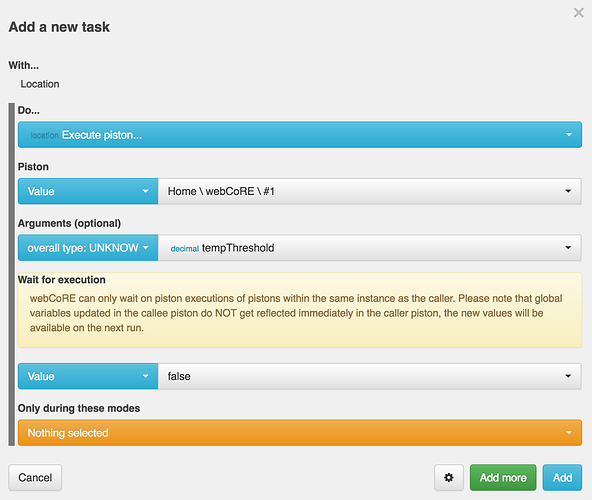
Task: Expand the Home \ webCoRE \ #1 piston list
Action: tap(370, 191)
